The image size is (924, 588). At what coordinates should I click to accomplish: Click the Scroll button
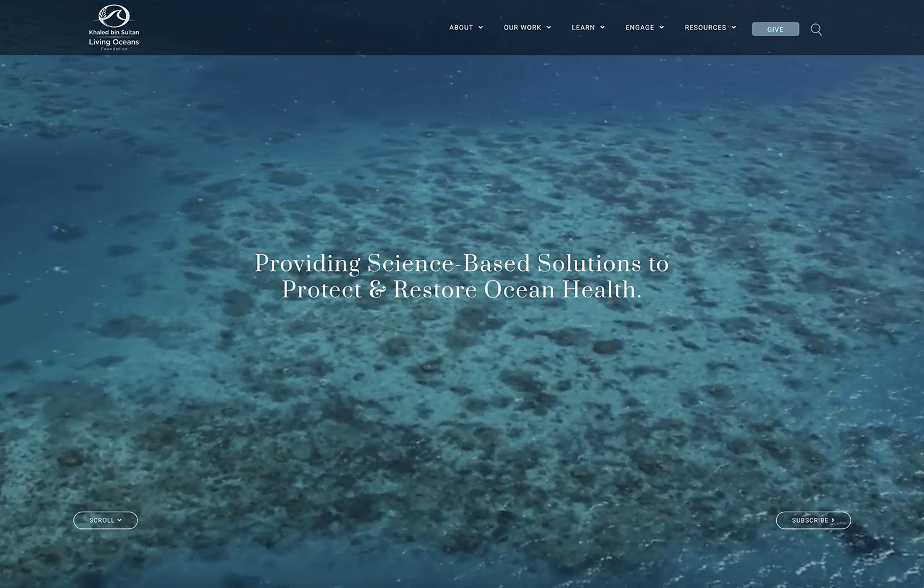[105, 520]
